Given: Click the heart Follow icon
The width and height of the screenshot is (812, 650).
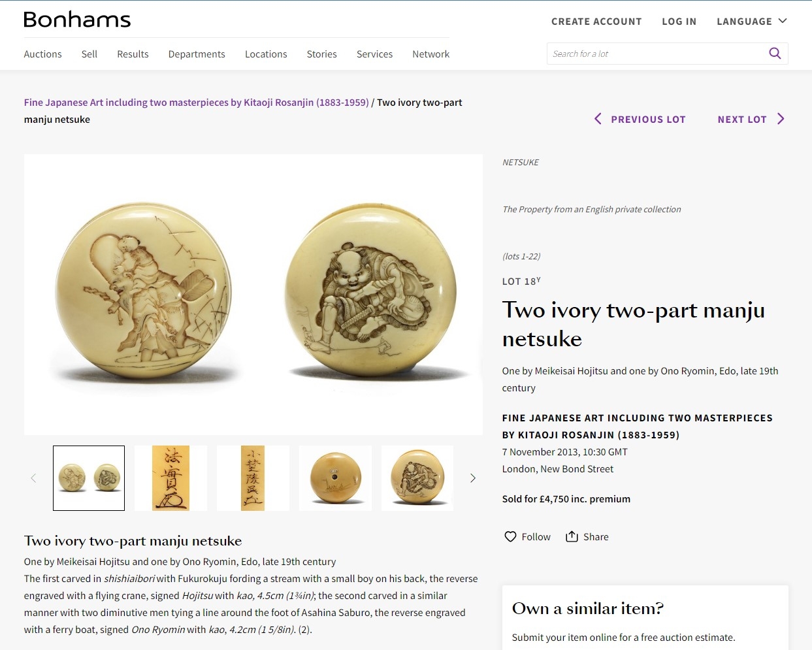Looking at the screenshot, I should 510,536.
